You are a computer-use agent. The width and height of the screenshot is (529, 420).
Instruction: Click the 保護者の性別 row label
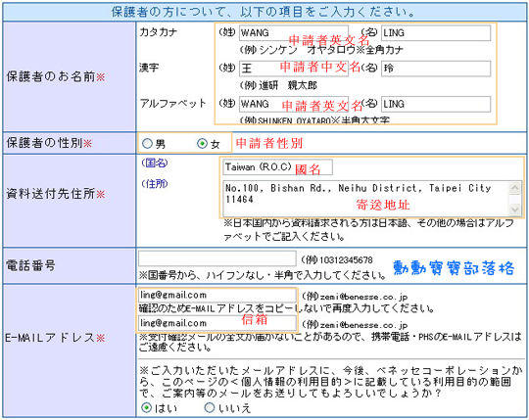pos(49,143)
